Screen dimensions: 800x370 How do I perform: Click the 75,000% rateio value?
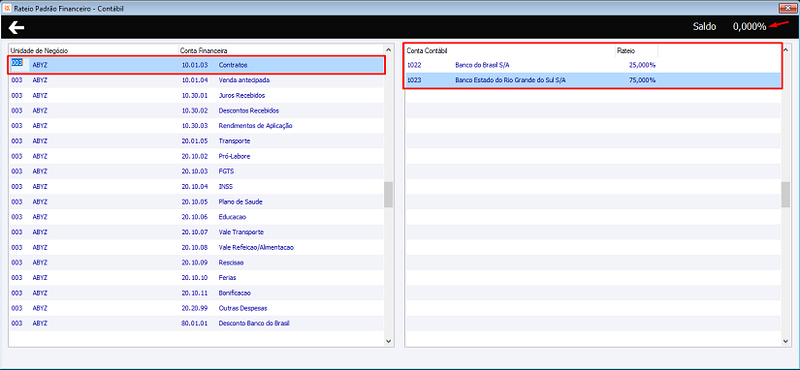coord(642,80)
